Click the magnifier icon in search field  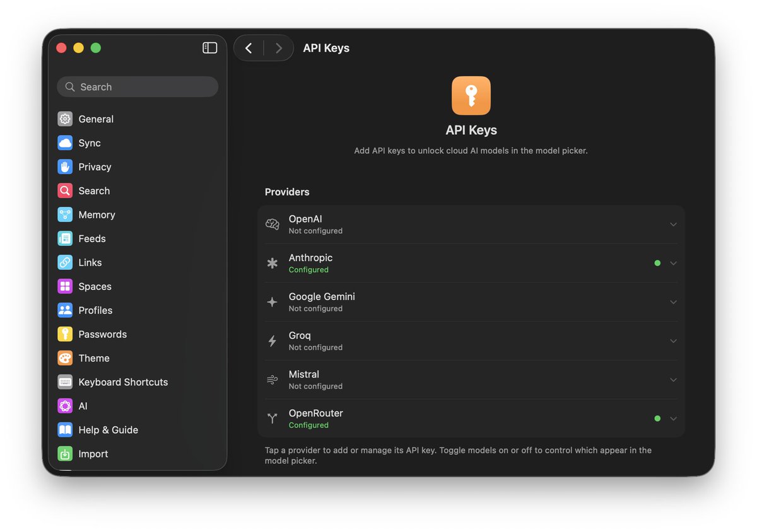70,87
